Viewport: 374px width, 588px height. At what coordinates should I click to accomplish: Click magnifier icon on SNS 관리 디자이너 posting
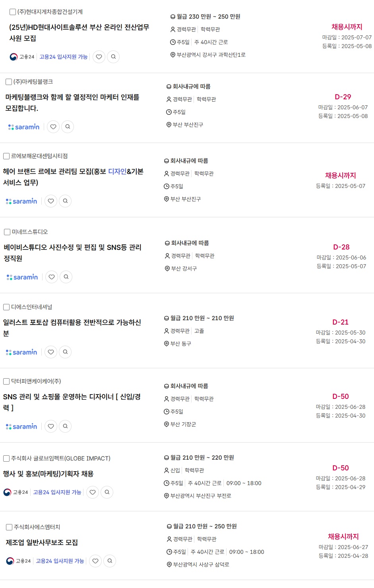click(x=65, y=426)
